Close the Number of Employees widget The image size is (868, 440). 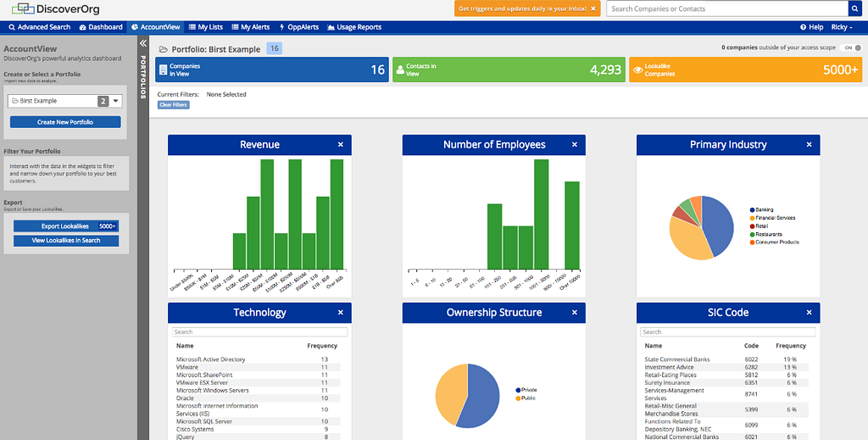575,144
